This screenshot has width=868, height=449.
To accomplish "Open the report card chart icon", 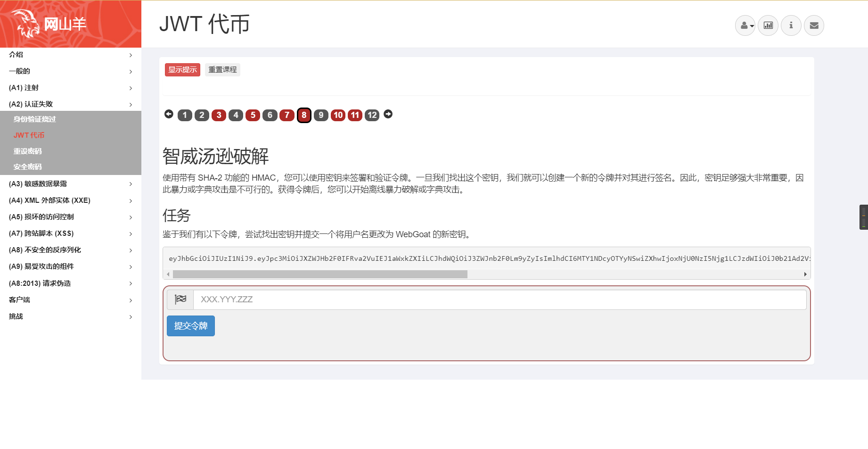I will click(768, 25).
